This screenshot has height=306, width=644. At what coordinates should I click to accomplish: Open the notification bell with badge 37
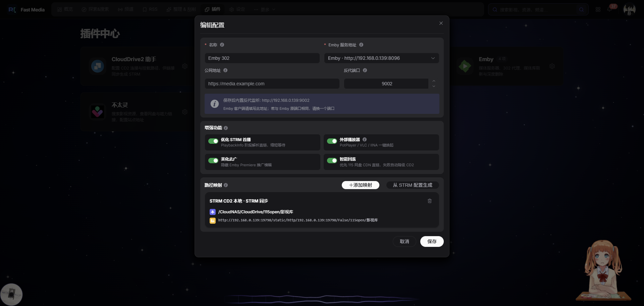click(609, 9)
